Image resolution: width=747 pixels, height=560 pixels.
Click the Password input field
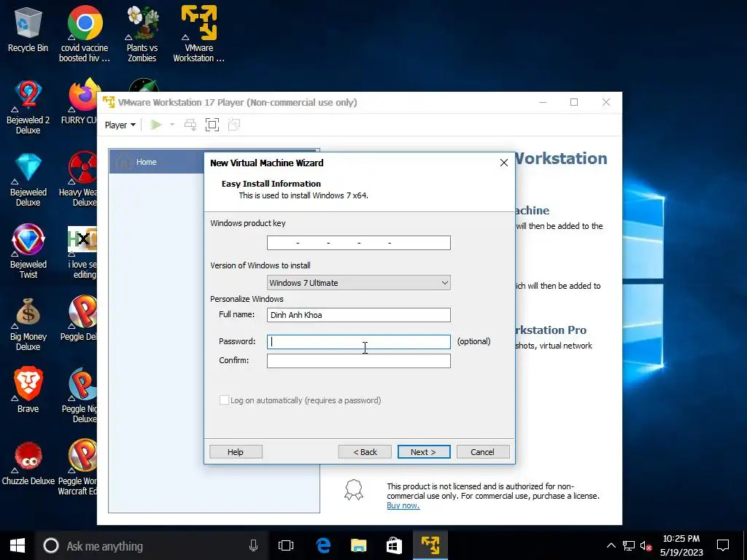pos(359,342)
